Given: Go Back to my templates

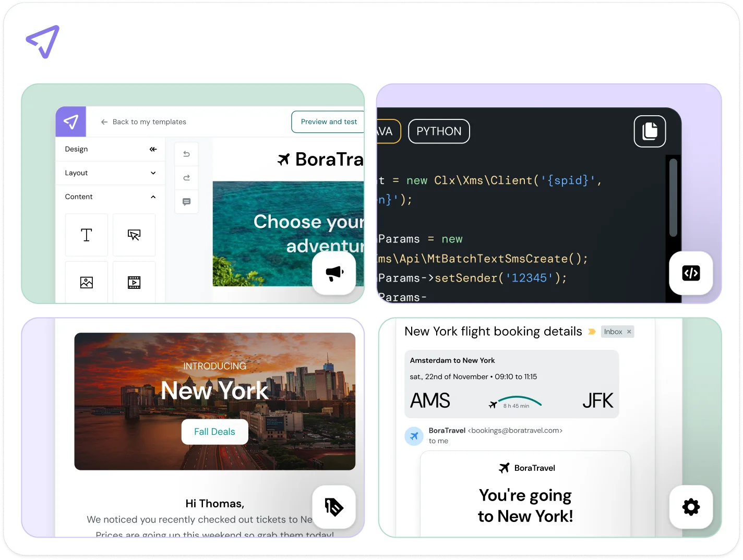Looking at the screenshot, I should [144, 121].
